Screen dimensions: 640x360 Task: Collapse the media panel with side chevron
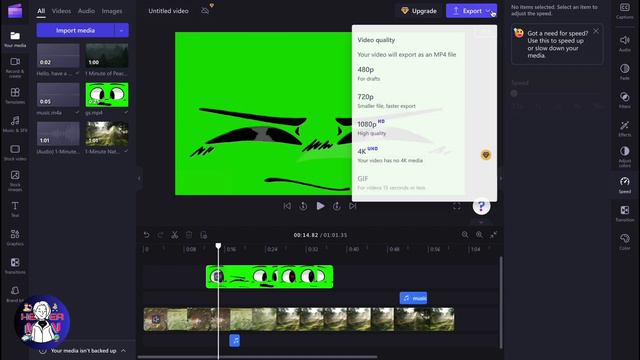(139, 178)
